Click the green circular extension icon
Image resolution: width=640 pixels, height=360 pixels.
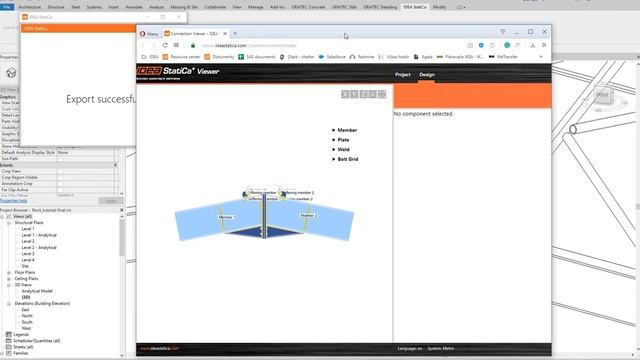click(507, 45)
